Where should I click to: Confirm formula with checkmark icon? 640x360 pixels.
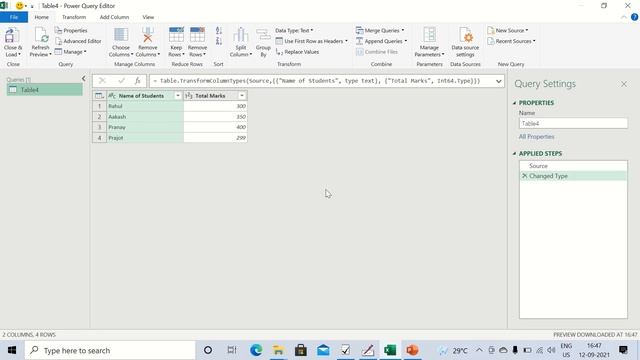[121, 81]
